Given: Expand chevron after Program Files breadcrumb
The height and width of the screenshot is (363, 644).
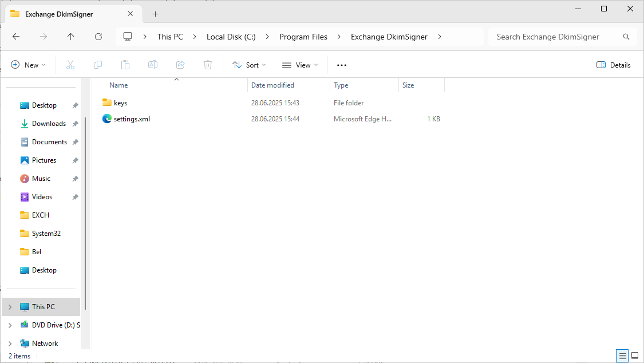Looking at the screenshot, I should (339, 37).
